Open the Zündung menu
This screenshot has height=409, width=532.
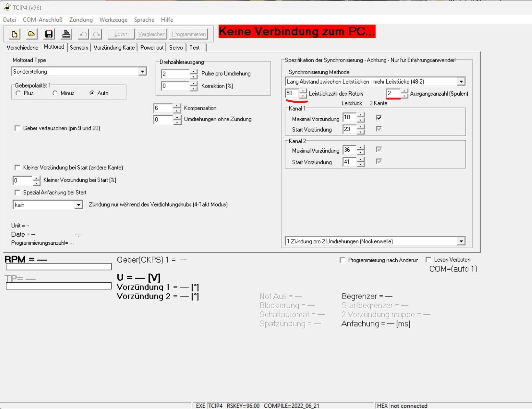click(x=81, y=20)
